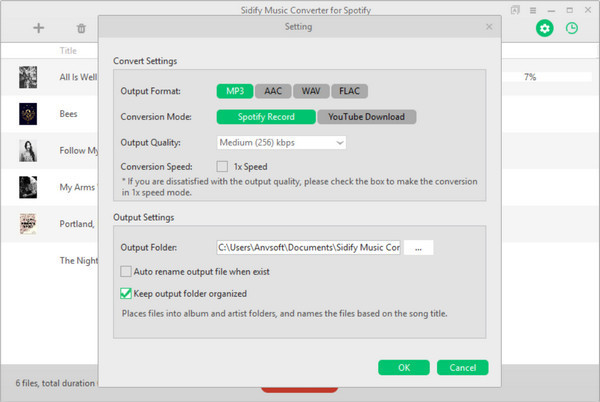This screenshot has width=600, height=402.
Task: Select FLAC output format
Action: tap(349, 91)
